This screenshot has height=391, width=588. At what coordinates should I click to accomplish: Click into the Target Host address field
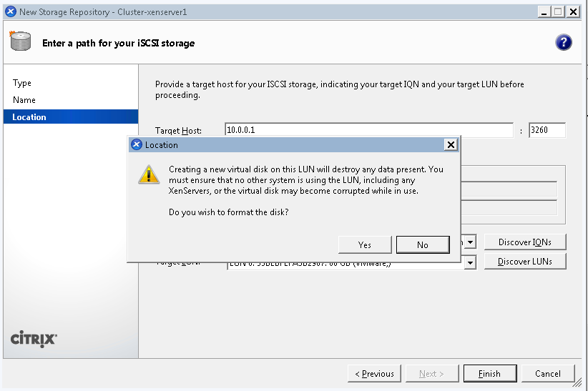click(368, 130)
